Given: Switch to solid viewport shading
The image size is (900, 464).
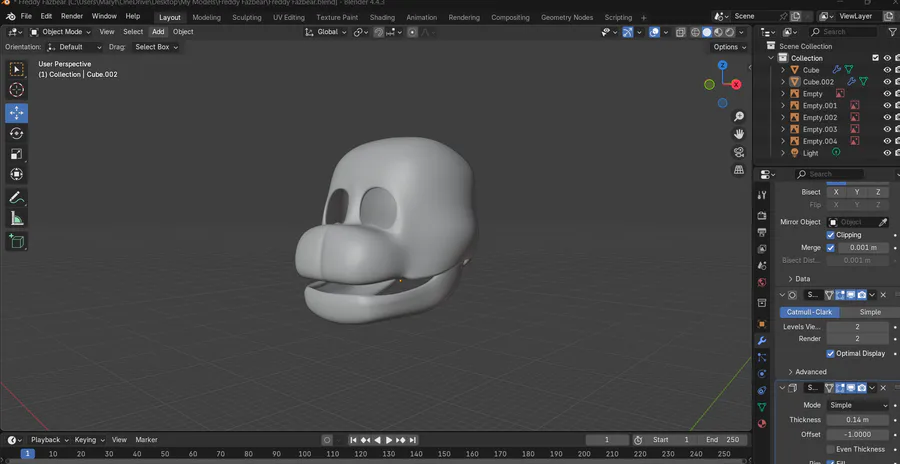Looking at the screenshot, I should [x=707, y=32].
